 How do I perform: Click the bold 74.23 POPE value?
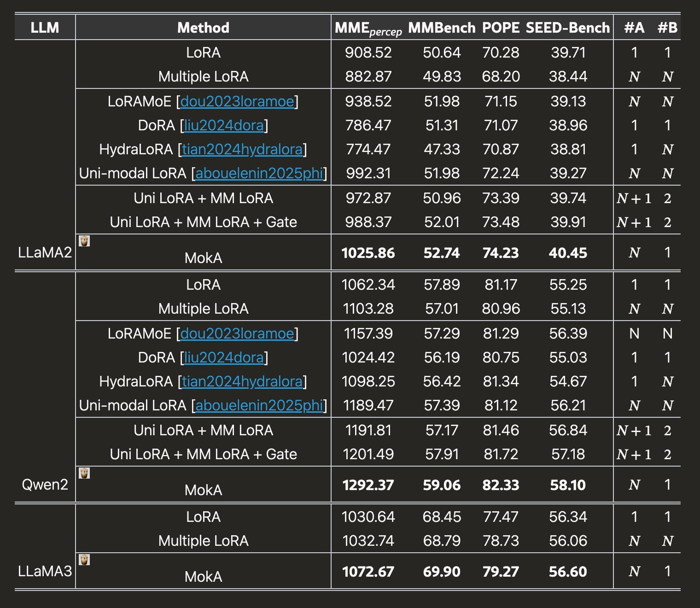point(501,253)
